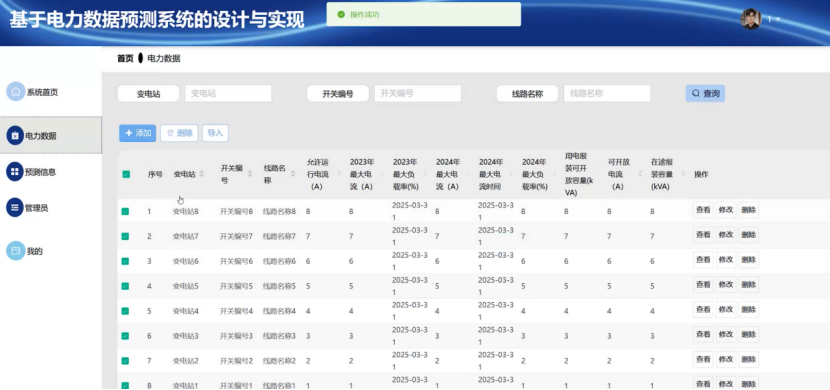Click the 管理员 list icon in sidebar

click(x=15, y=207)
